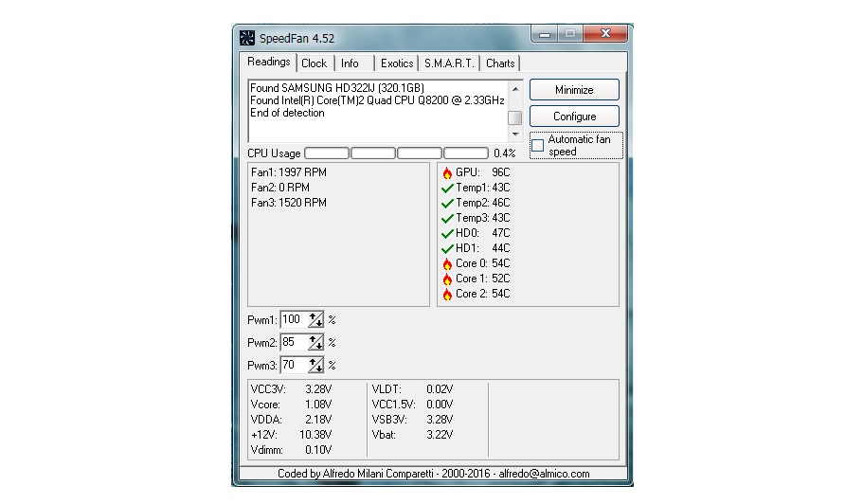Click the Pwm2 value field showing 85
This screenshot has width=863, height=504.
tap(294, 342)
